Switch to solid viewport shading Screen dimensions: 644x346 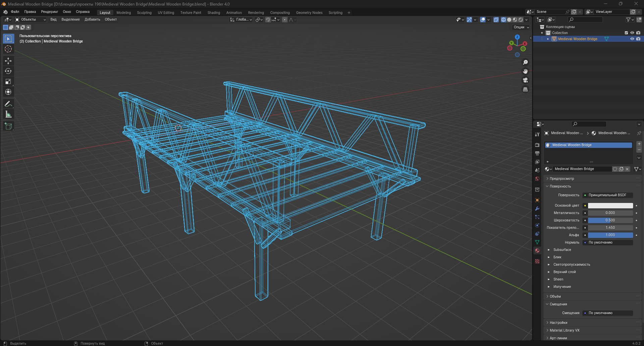click(509, 20)
